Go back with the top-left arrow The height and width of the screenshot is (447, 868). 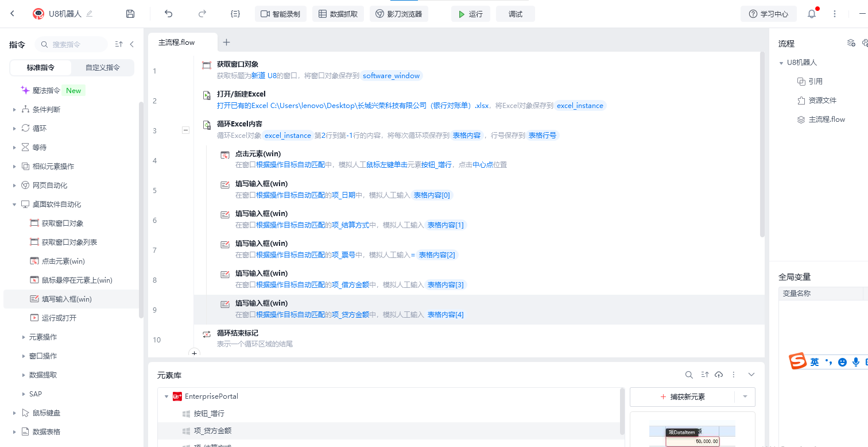[x=13, y=14]
